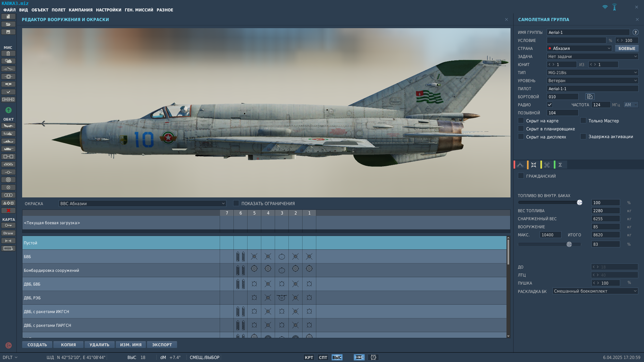644x362 pixels.
Task: Click the green fly mission arrow icon
Action: (x=8, y=110)
